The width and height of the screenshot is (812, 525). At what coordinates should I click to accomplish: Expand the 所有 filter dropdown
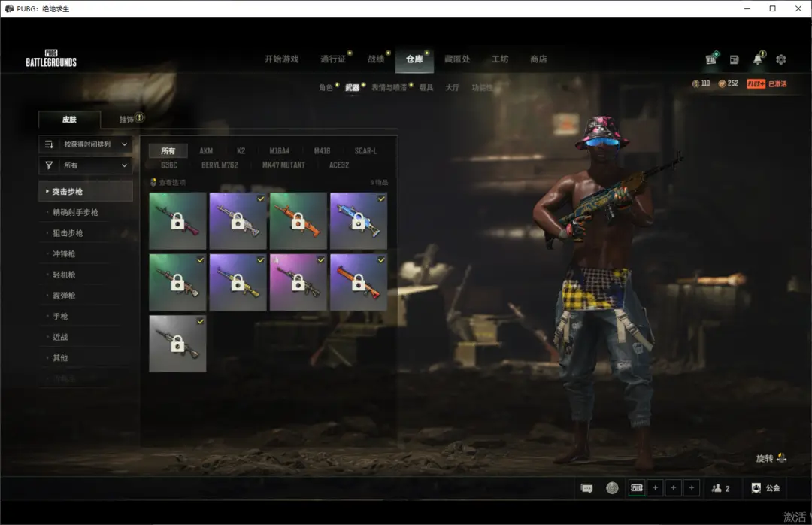point(86,165)
